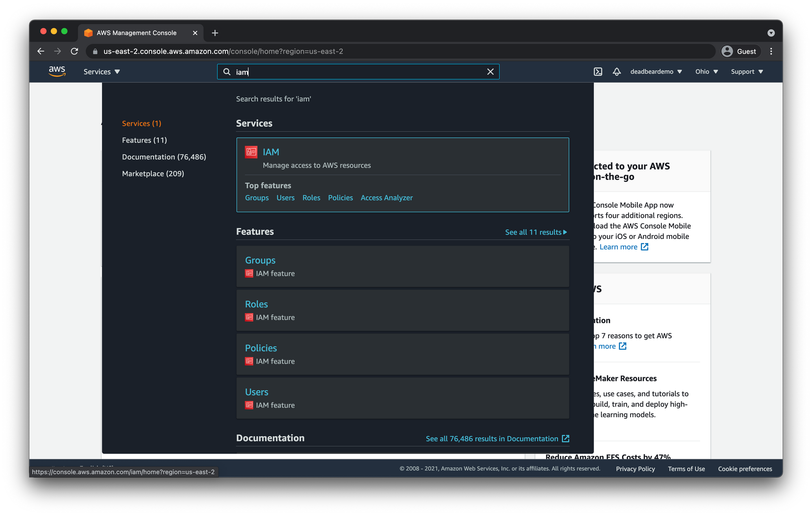Image resolution: width=812 pixels, height=516 pixels.
Task: Click the browser reload icon
Action: click(74, 52)
